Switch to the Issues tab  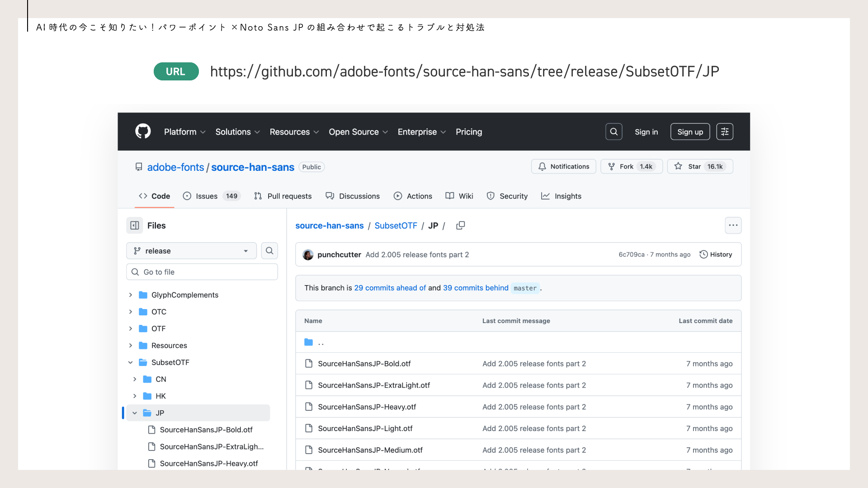pyautogui.click(x=206, y=196)
